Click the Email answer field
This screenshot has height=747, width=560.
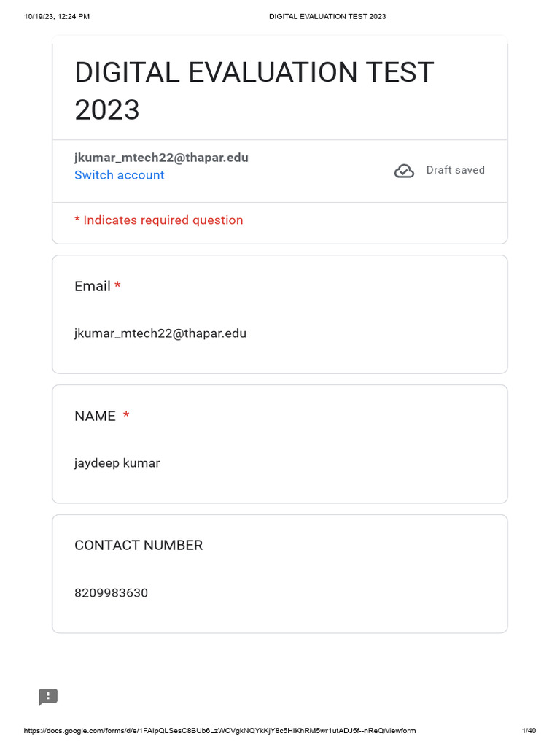pos(160,333)
